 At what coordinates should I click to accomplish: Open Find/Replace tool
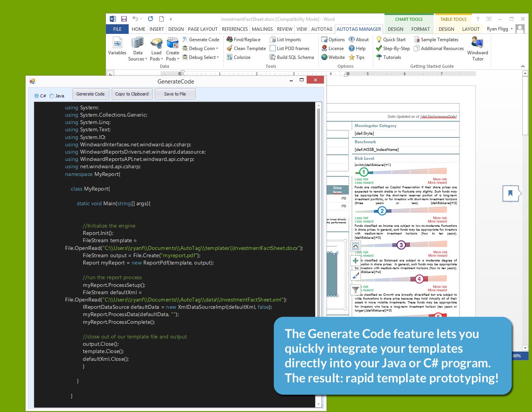243,40
